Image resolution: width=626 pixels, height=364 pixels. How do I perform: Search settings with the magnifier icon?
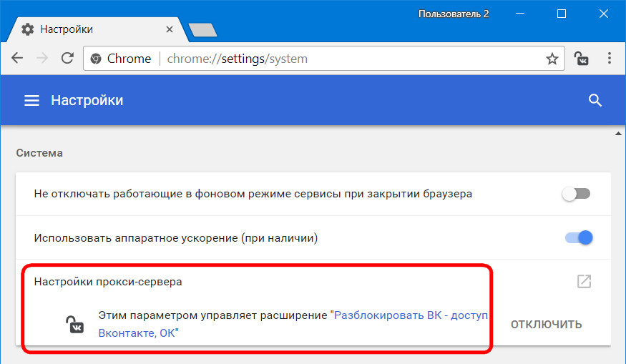595,100
